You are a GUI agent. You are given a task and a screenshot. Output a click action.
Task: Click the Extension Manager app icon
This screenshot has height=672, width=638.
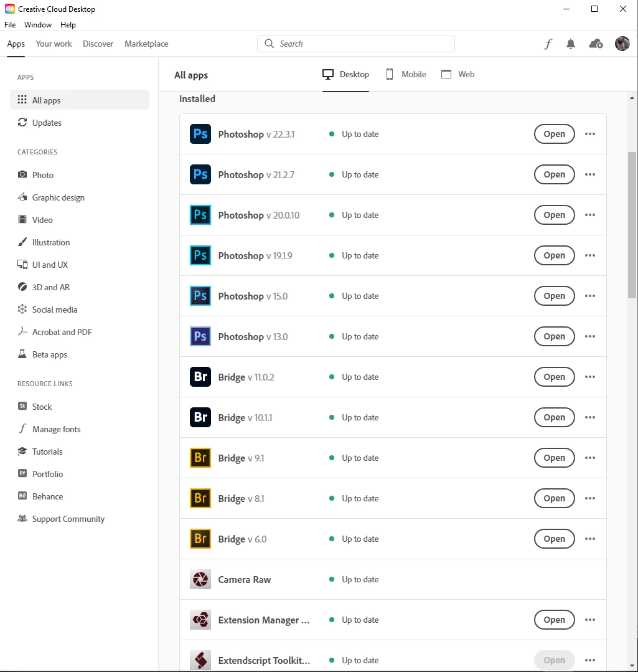tap(200, 620)
